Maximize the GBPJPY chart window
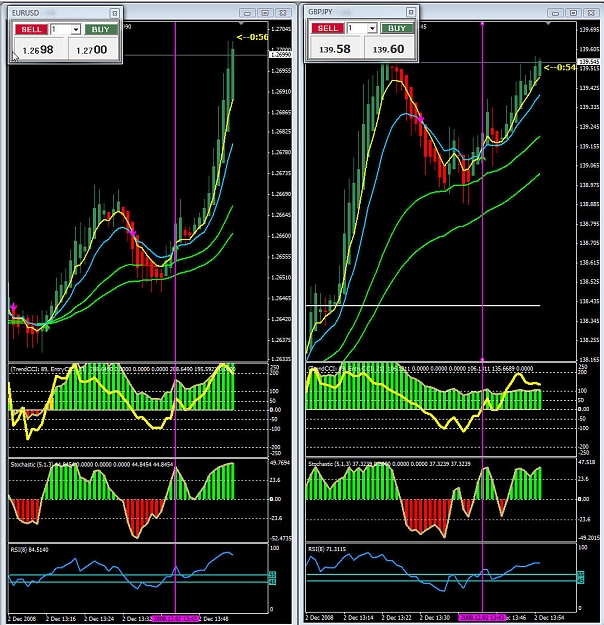Viewport: 604px width, 625px height. 573,13
